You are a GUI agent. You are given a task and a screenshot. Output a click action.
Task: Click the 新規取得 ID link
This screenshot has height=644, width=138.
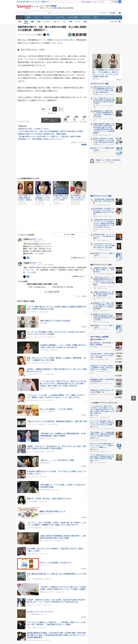tap(54, 6)
